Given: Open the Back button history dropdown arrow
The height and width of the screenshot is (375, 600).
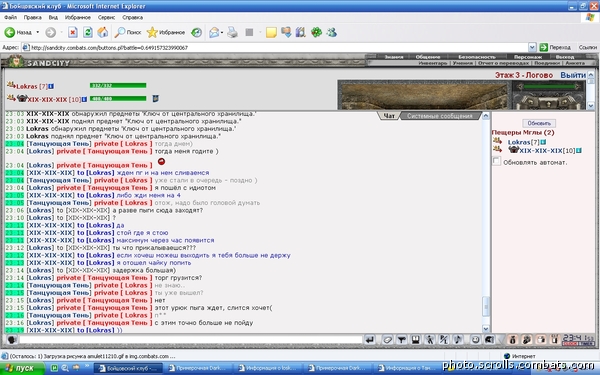Looking at the screenshot, I should pos(38,33).
